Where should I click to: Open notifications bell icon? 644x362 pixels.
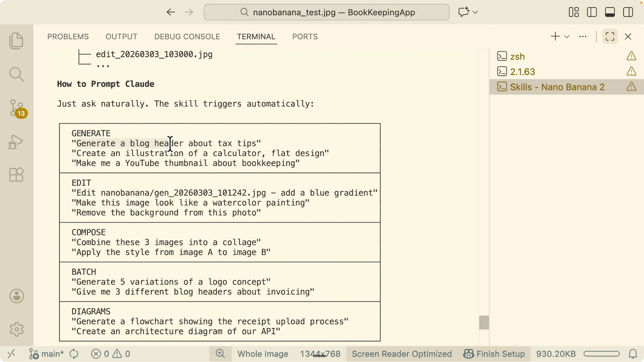[x=633, y=354]
